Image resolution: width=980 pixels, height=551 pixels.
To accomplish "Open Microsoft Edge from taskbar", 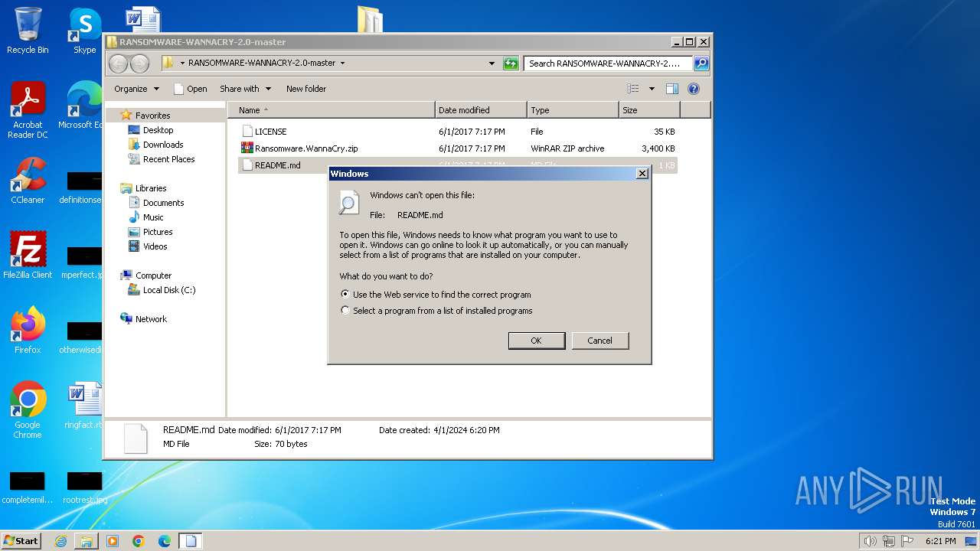I will point(165,541).
